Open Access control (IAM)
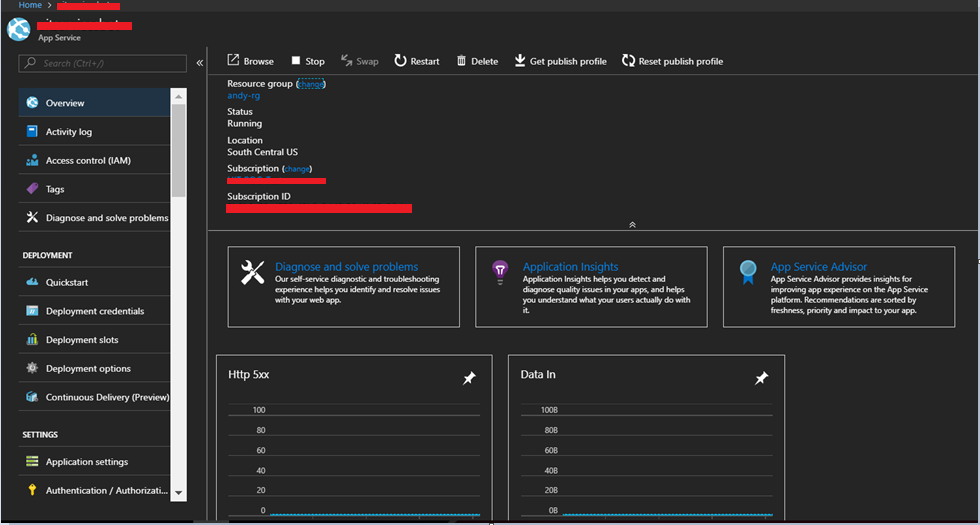 [94, 160]
